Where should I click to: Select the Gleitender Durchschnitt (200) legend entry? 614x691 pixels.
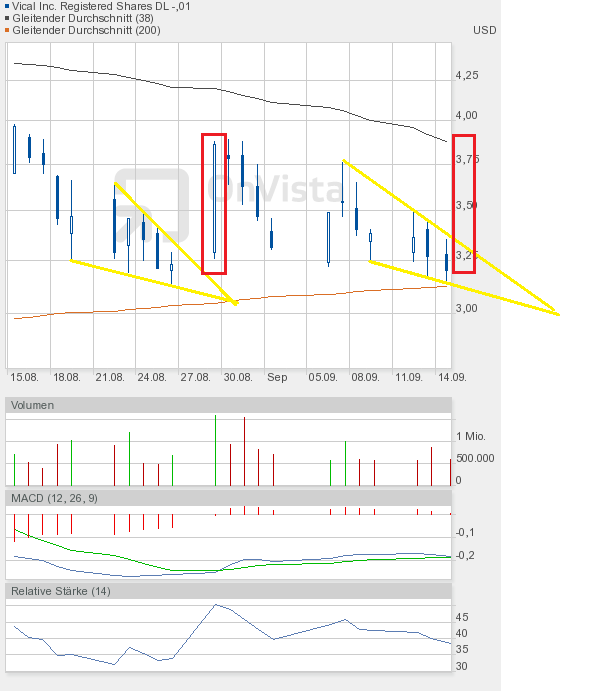click(x=86, y=30)
